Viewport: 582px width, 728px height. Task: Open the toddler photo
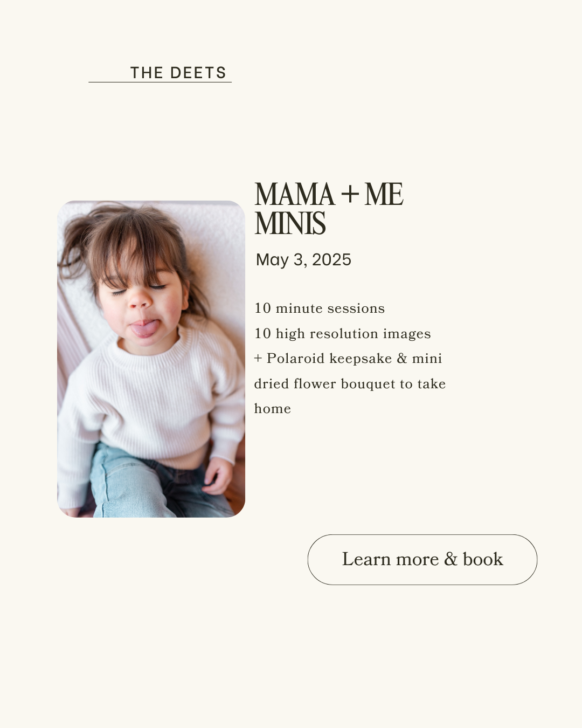(x=151, y=359)
